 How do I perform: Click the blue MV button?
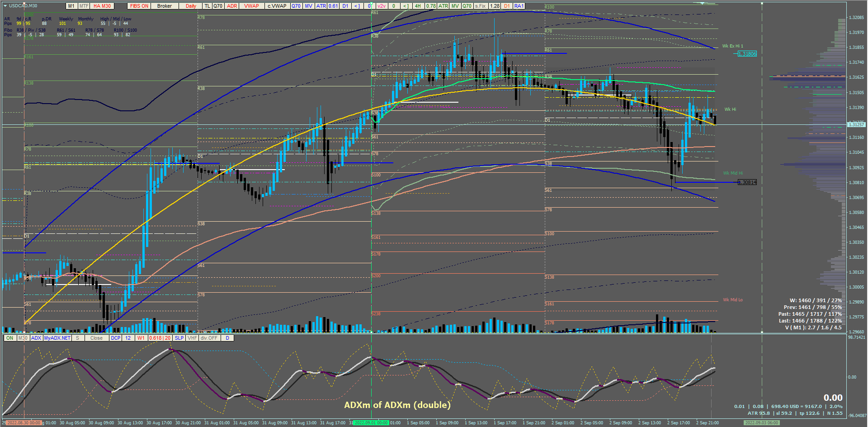coord(309,6)
